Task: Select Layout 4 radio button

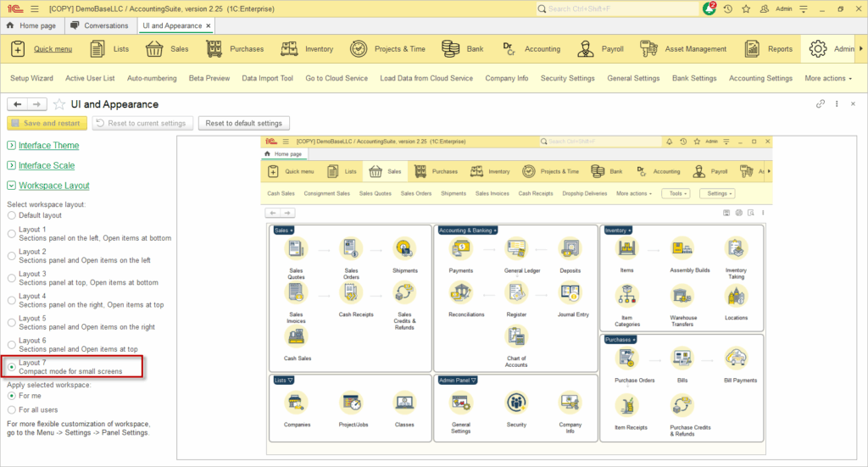Action: 12,300
